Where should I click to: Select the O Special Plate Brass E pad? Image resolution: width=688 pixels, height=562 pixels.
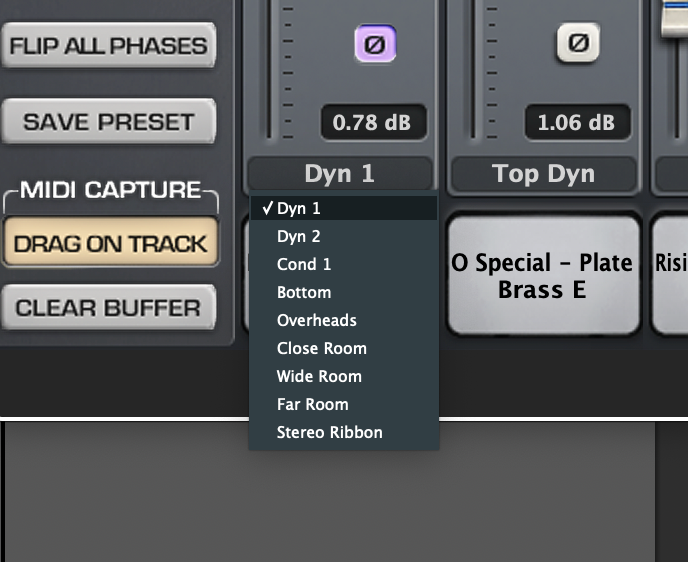pos(543,276)
